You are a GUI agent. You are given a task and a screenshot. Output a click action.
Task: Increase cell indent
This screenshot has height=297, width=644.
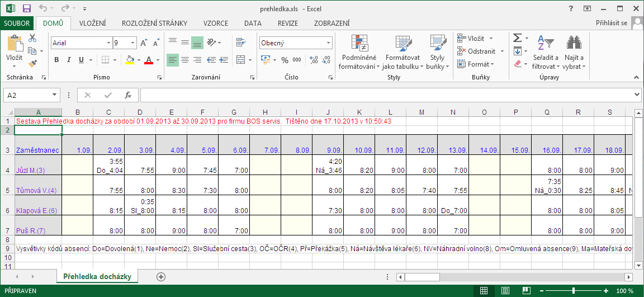point(224,60)
